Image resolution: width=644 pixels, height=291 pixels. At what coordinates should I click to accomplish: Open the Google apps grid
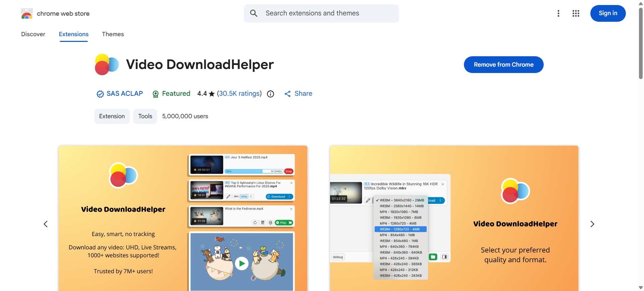(x=576, y=13)
